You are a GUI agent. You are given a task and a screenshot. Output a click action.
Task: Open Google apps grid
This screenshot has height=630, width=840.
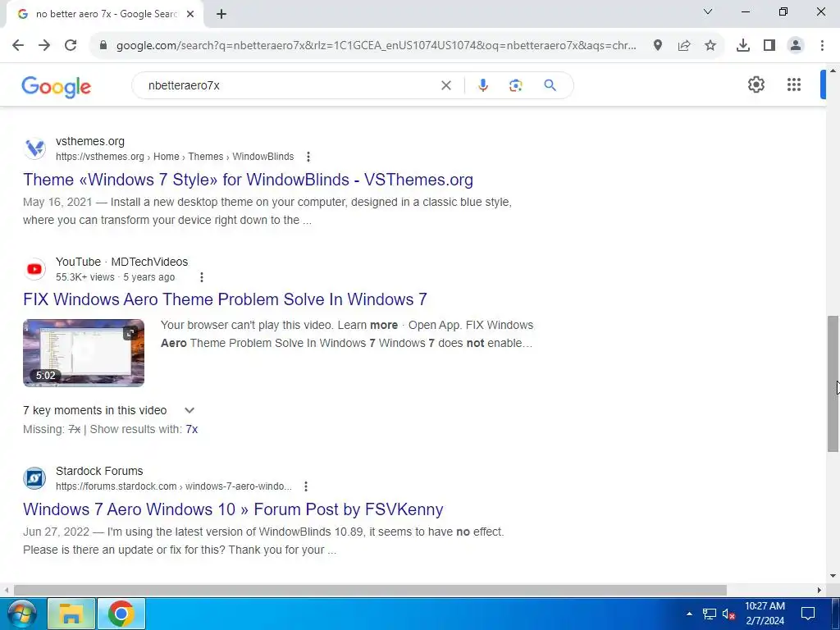tap(794, 84)
